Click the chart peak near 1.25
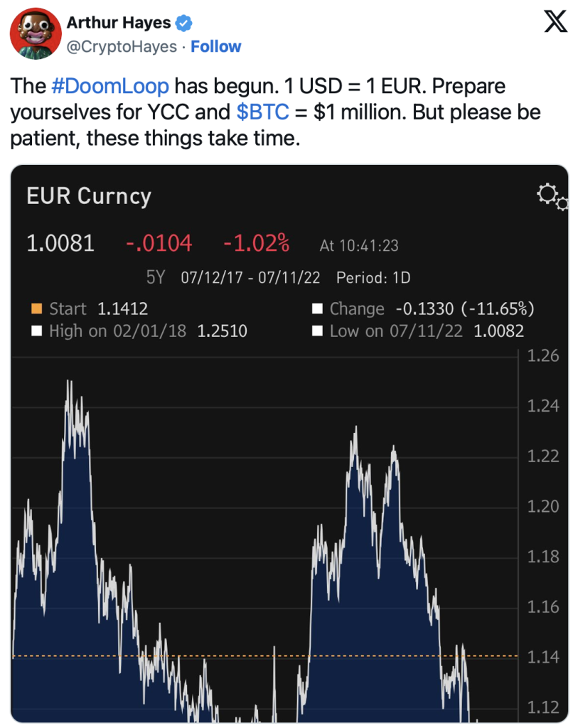The image size is (578, 728). pos(69,382)
